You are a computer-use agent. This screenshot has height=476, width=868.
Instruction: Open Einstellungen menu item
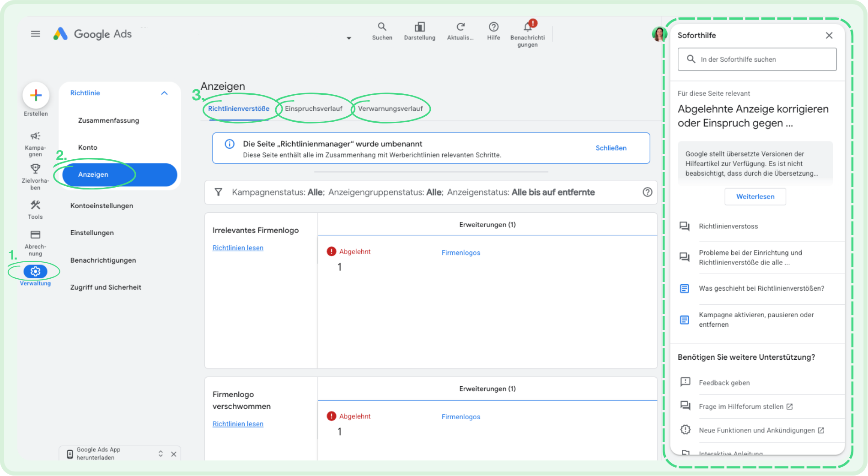[92, 233]
